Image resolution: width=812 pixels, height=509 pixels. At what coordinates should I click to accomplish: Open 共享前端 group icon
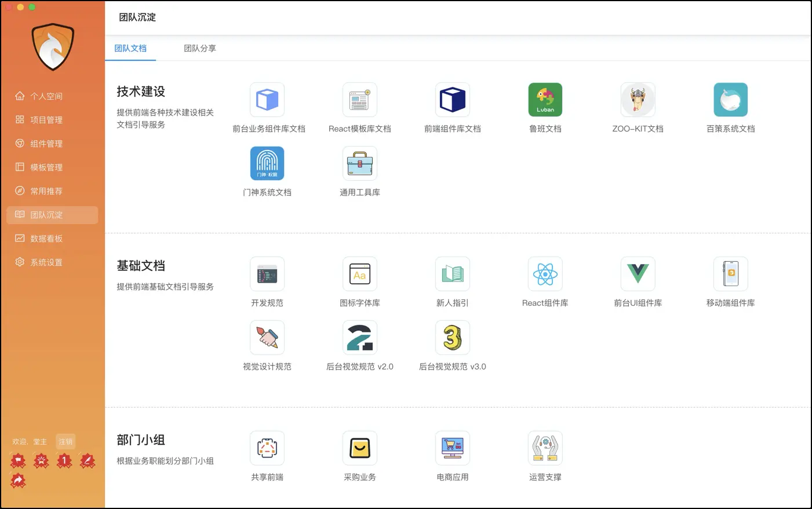(x=267, y=448)
